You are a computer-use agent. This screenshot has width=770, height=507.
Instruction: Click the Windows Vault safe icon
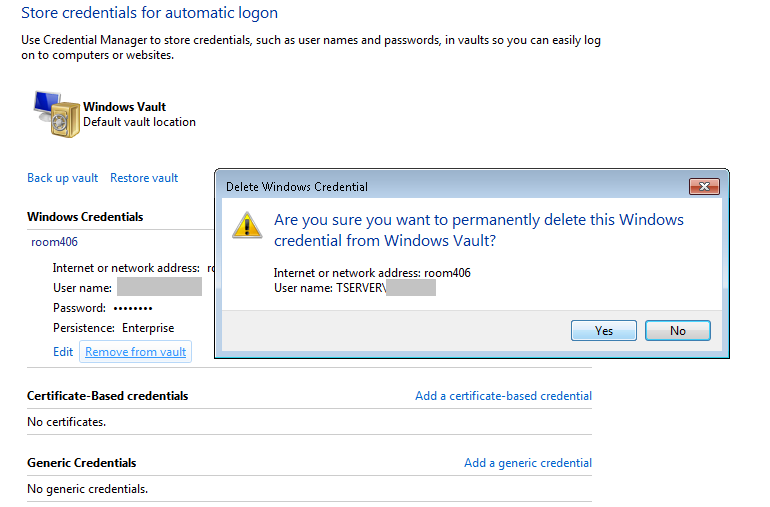tap(56, 114)
